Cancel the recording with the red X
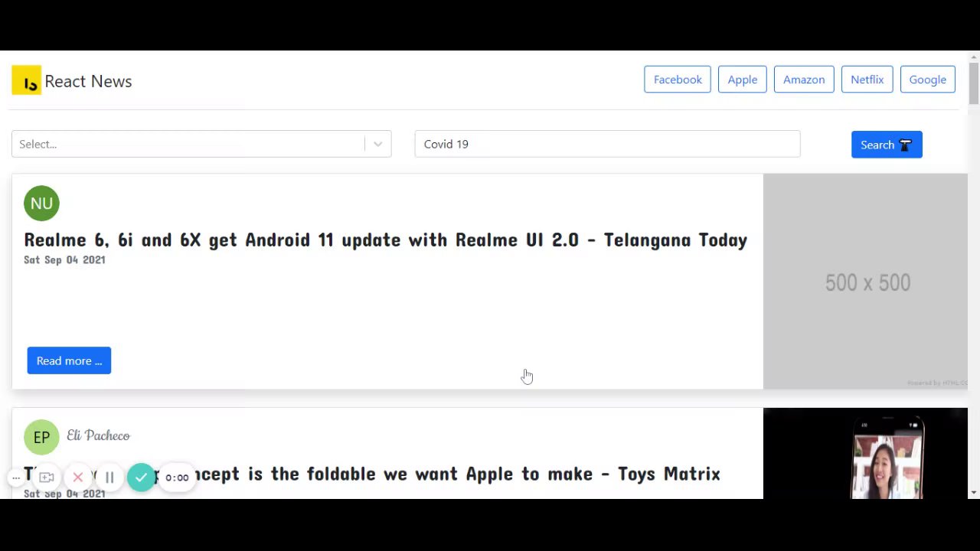 pos(78,478)
